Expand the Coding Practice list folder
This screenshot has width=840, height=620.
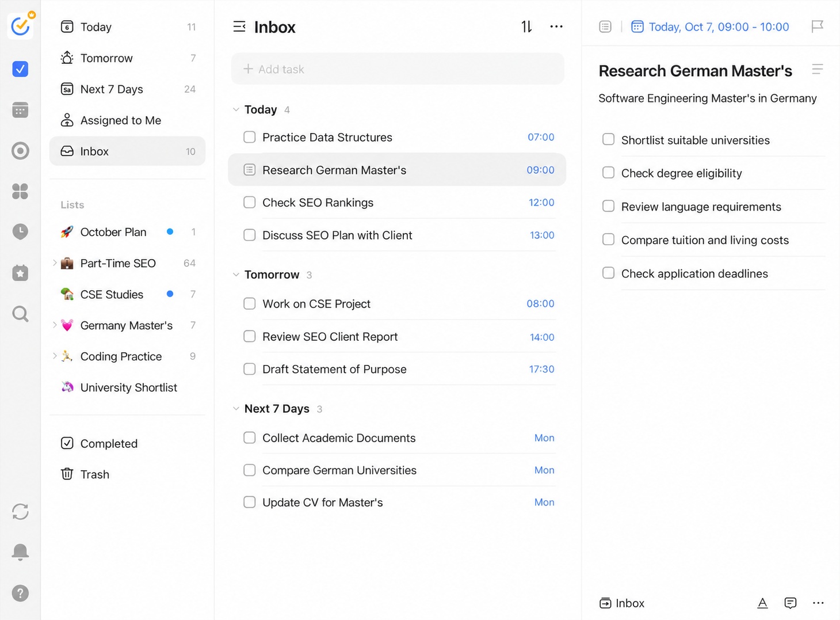[55, 356]
